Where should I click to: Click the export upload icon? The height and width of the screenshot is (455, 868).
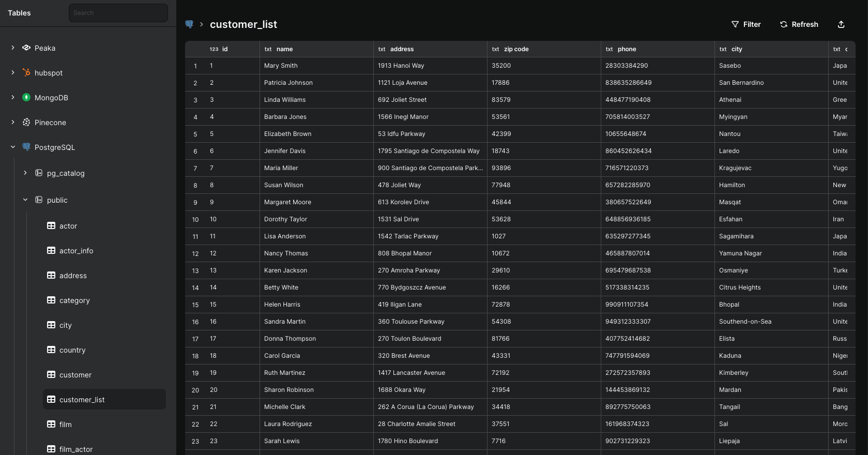click(841, 24)
